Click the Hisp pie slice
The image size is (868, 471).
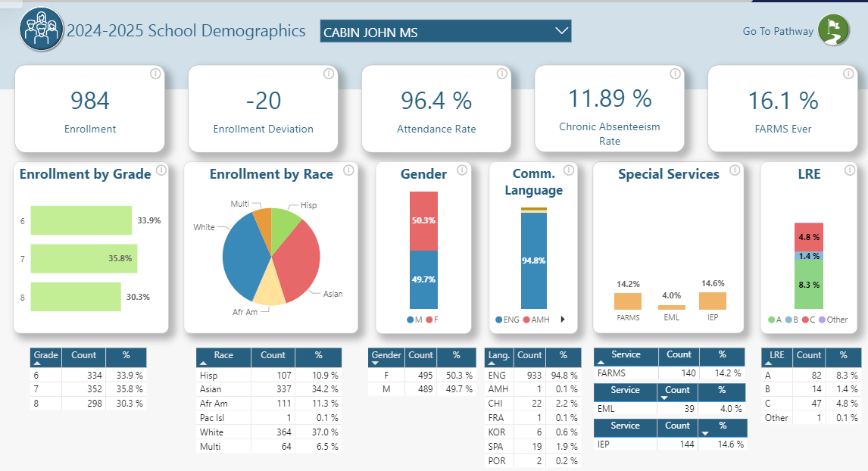click(x=283, y=225)
